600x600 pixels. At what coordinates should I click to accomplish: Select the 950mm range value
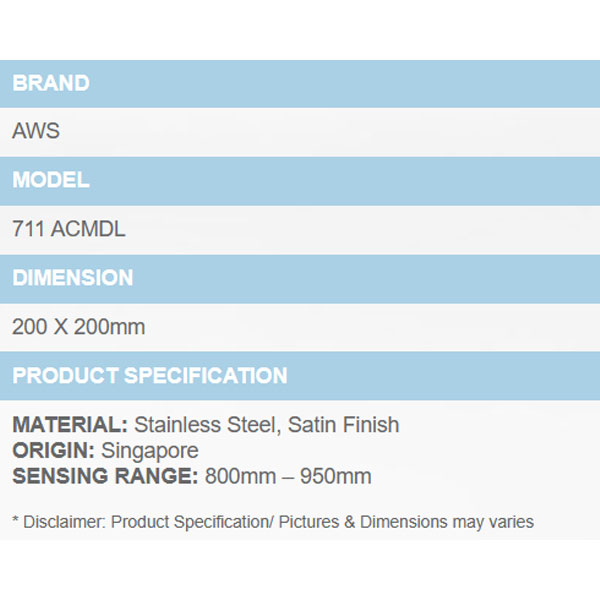click(338, 477)
